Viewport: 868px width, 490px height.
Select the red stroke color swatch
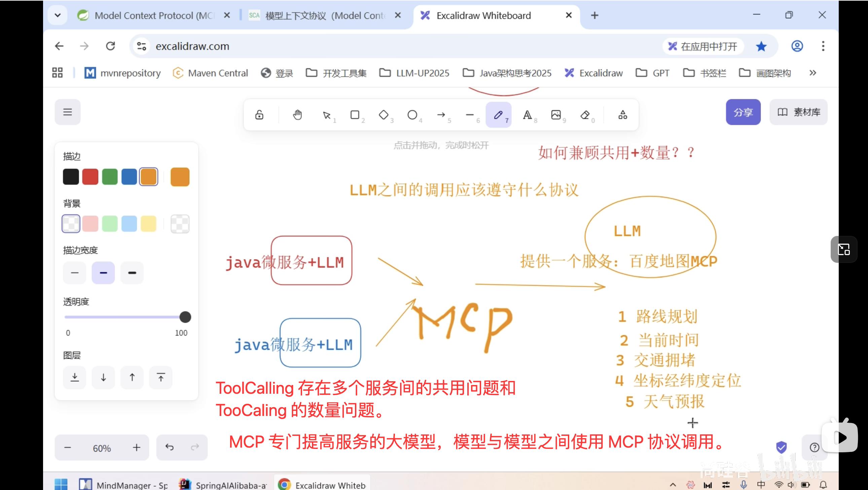90,176
